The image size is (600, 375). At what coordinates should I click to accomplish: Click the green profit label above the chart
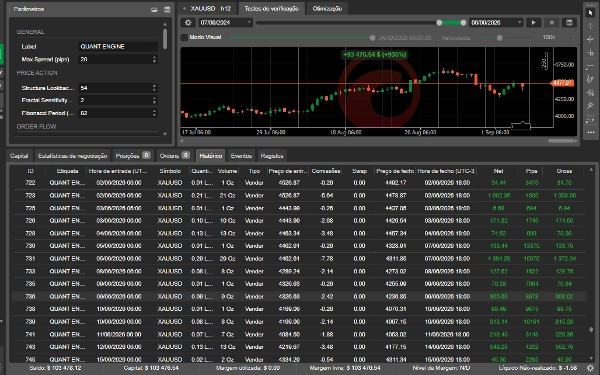tap(375, 55)
